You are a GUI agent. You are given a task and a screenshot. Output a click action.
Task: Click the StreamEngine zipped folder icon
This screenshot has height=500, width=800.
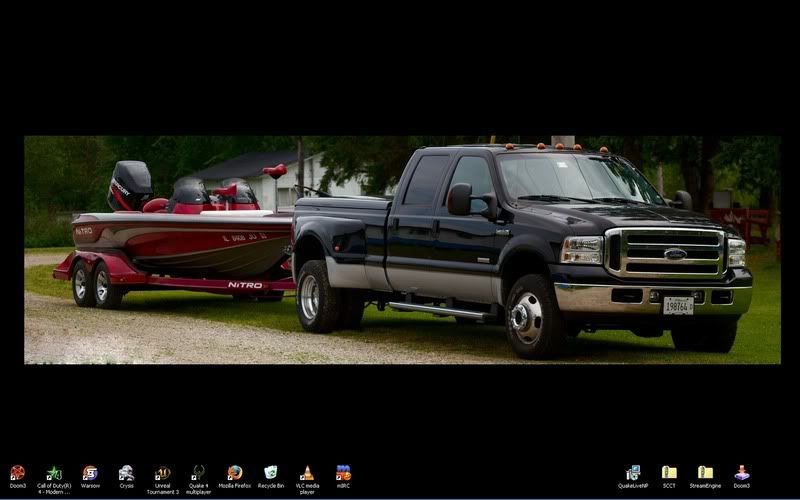[705, 473]
